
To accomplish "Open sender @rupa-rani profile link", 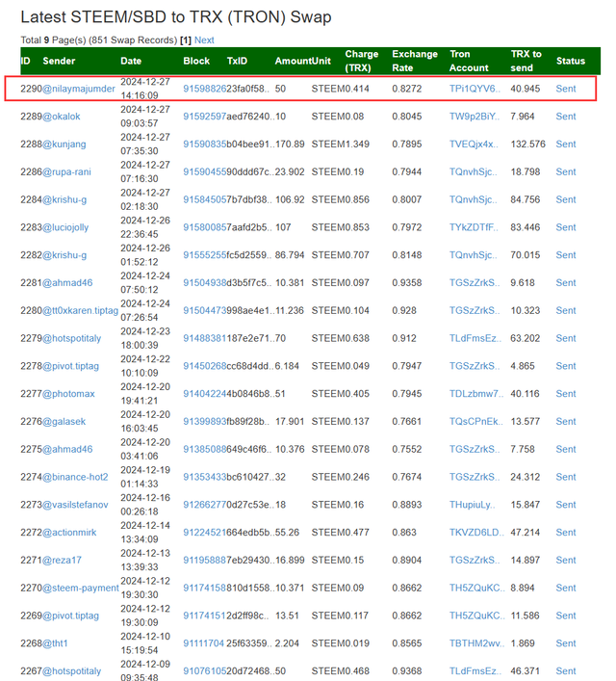I will coord(66,172).
